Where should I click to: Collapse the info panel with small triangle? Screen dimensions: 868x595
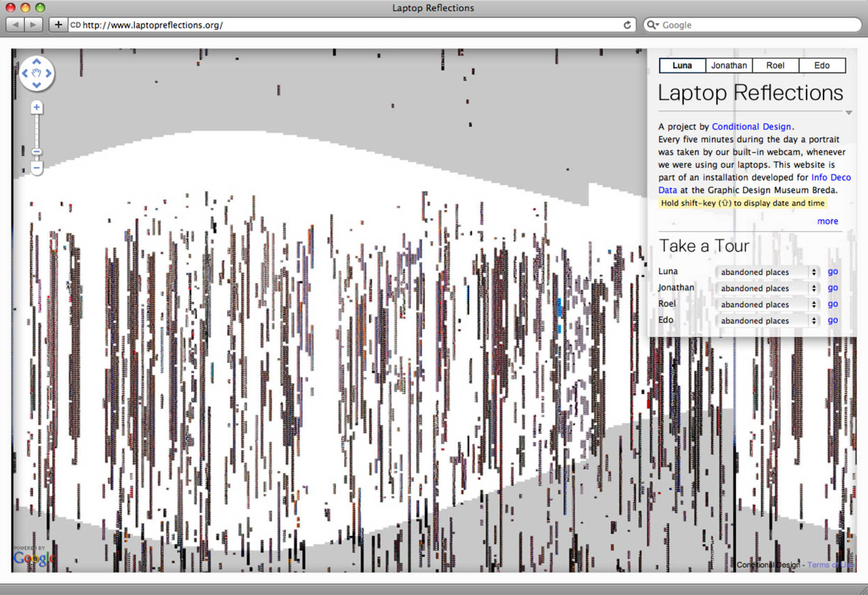coord(848,113)
